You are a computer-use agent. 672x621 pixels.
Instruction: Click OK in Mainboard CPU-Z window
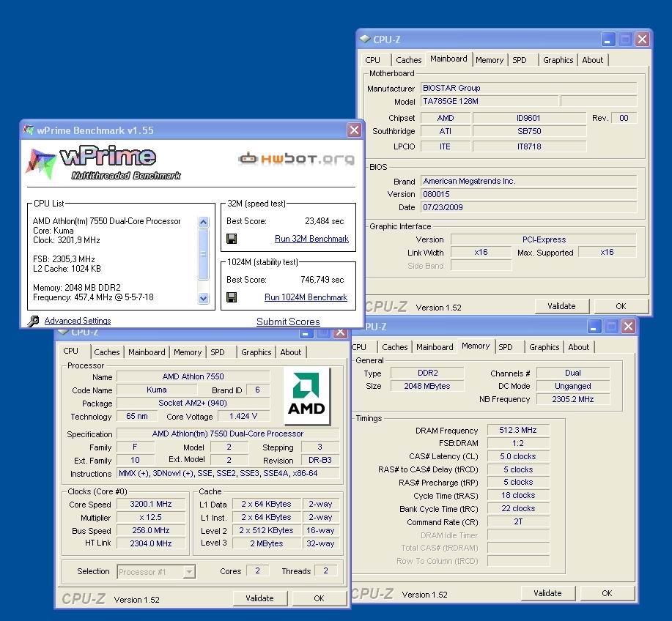tap(621, 306)
